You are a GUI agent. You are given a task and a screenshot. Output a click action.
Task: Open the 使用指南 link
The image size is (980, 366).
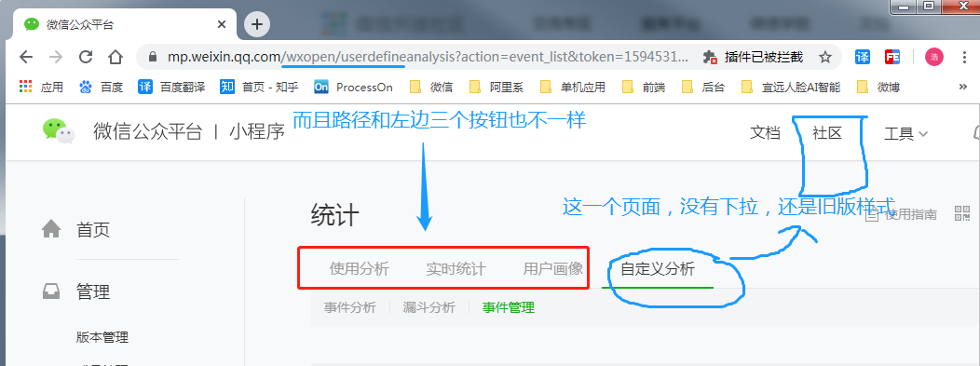click(x=901, y=214)
